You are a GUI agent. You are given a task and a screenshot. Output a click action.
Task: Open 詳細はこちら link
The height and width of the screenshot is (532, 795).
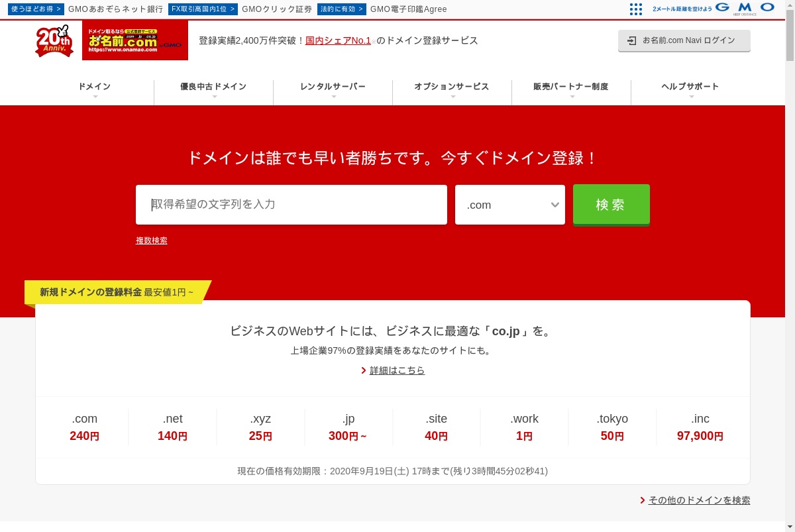[x=397, y=370]
